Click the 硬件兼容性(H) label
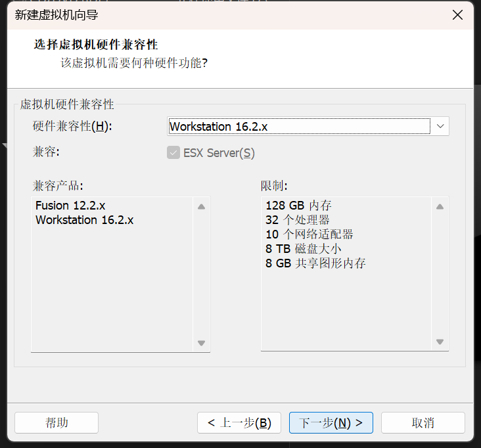Viewport: 481px width, 448px height. [72, 126]
